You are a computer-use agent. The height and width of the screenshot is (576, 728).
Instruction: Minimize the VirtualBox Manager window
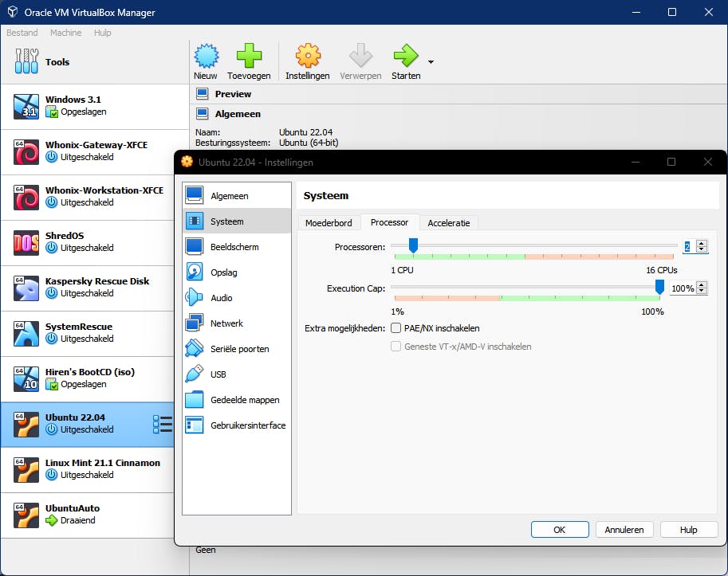point(636,12)
